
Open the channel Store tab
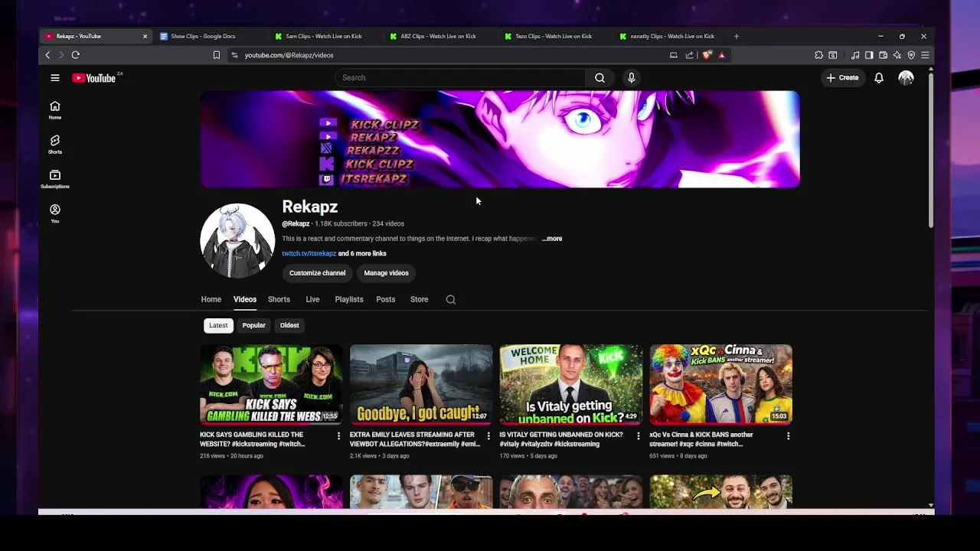pyautogui.click(x=420, y=299)
